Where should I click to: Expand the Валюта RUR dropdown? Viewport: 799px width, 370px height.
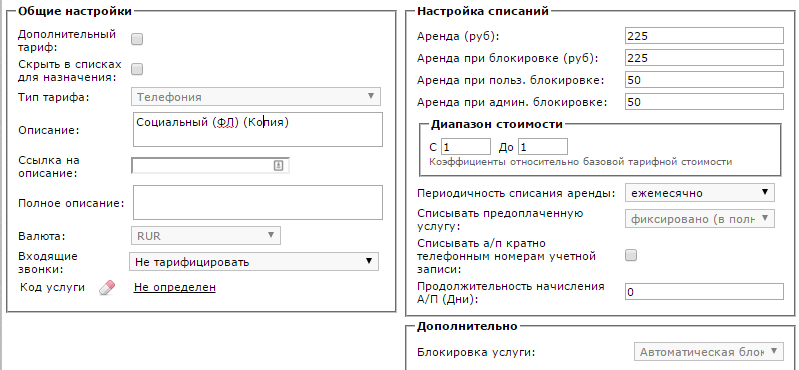[x=206, y=235]
